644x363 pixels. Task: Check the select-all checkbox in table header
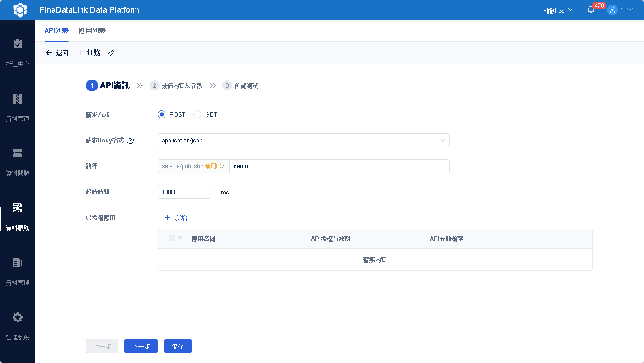(x=172, y=238)
